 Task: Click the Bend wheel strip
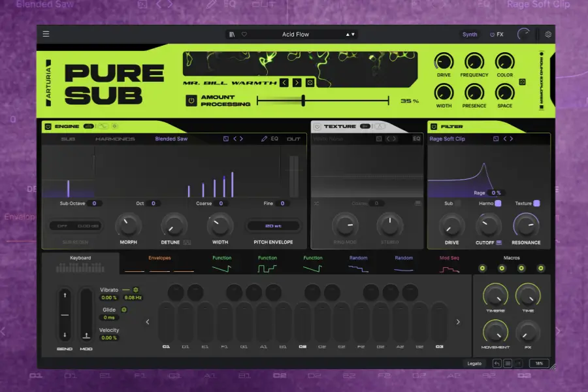pyautogui.click(x=65, y=314)
